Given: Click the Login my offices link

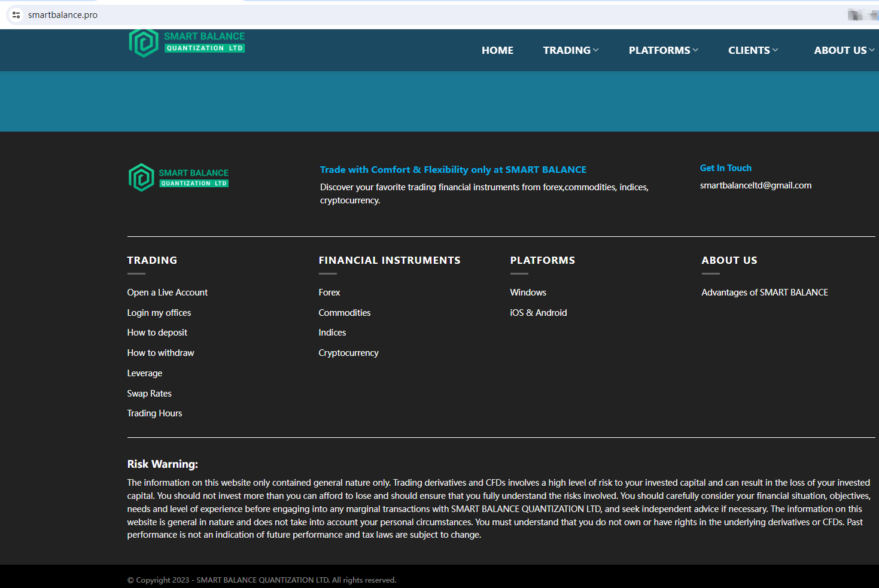Looking at the screenshot, I should (x=159, y=313).
